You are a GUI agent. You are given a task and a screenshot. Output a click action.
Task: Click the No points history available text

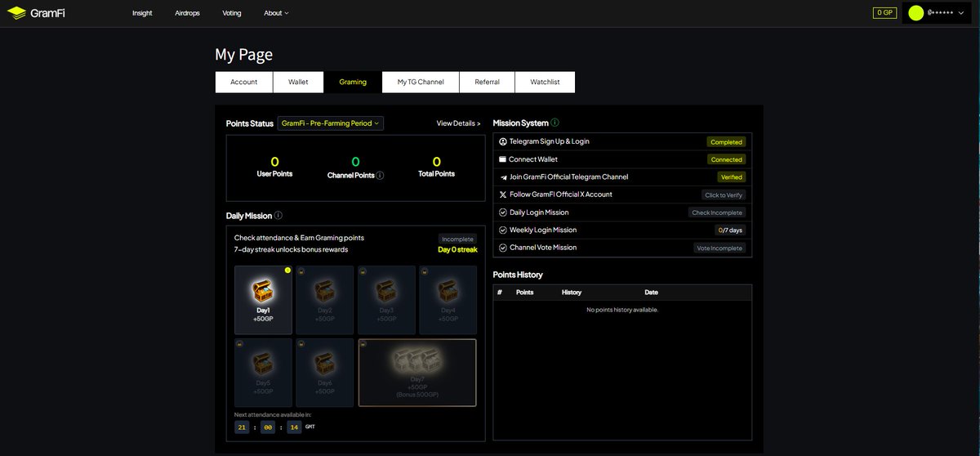pos(622,311)
